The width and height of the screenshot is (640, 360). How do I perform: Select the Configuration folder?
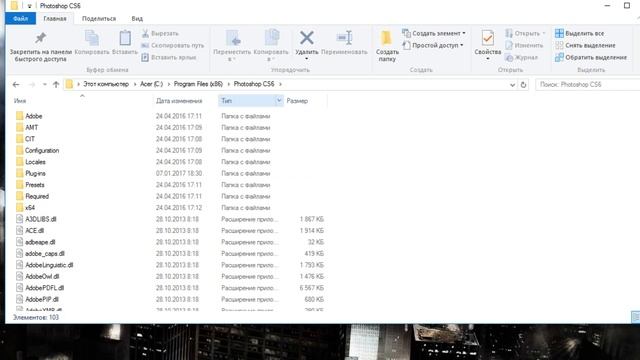click(x=42, y=151)
